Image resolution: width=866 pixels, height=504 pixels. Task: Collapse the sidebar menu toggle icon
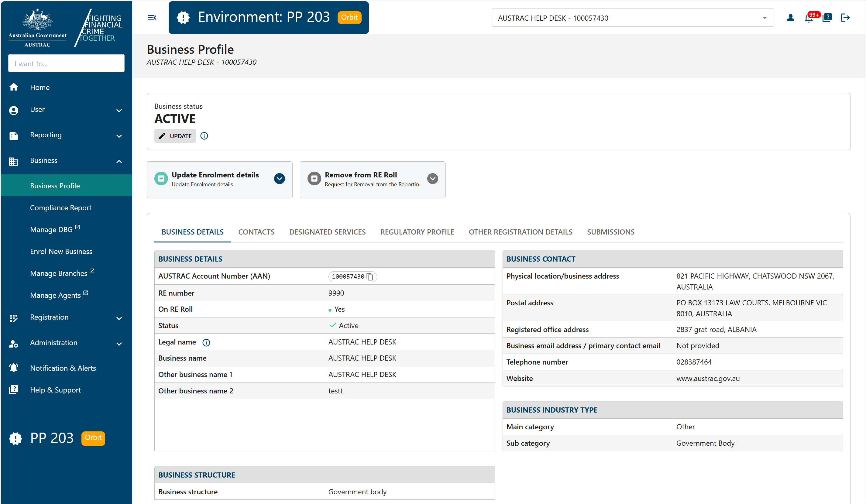coord(152,18)
